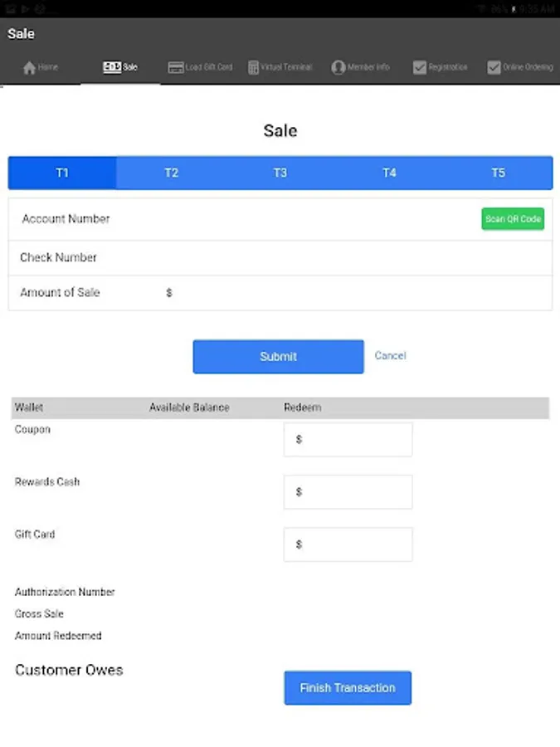Click the Coupon redeem amount box
Image resolution: width=560 pixels, height=747 pixels.
pyautogui.click(x=348, y=439)
